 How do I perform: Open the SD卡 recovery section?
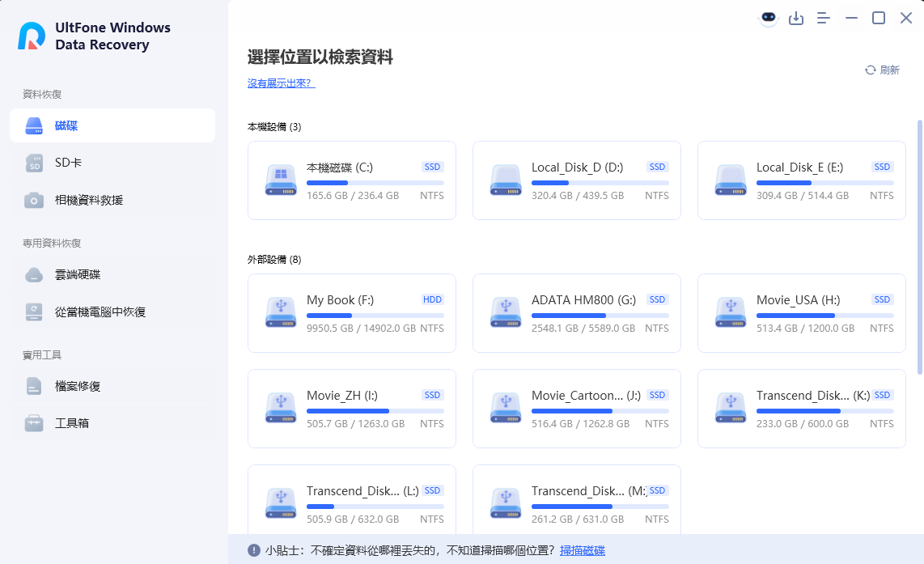pyautogui.click(x=112, y=163)
